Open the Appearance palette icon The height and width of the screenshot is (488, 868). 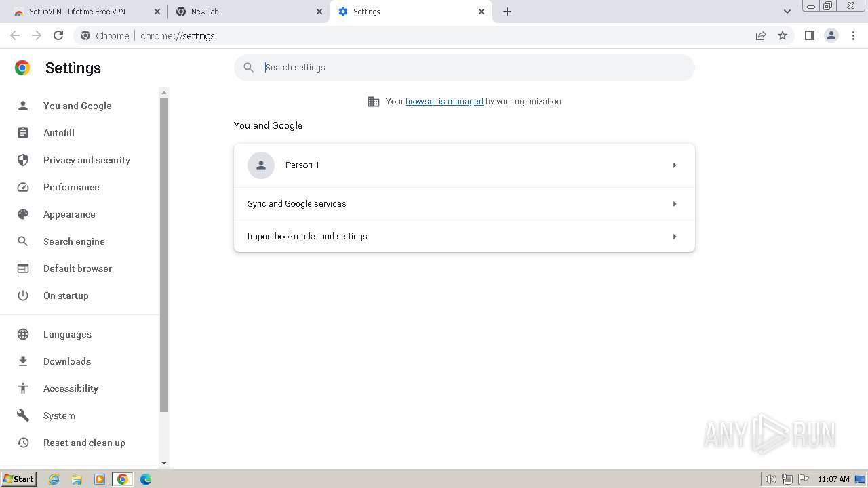(x=23, y=214)
